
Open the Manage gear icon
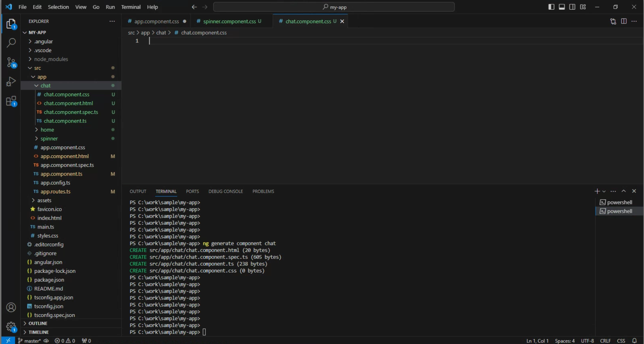click(x=11, y=327)
